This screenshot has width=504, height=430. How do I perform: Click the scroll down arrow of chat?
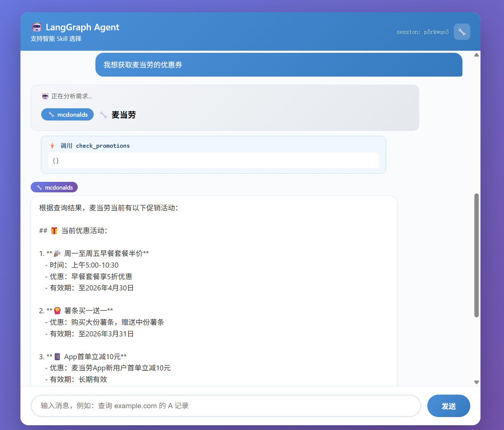pyautogui.click(x=476, y=382)
